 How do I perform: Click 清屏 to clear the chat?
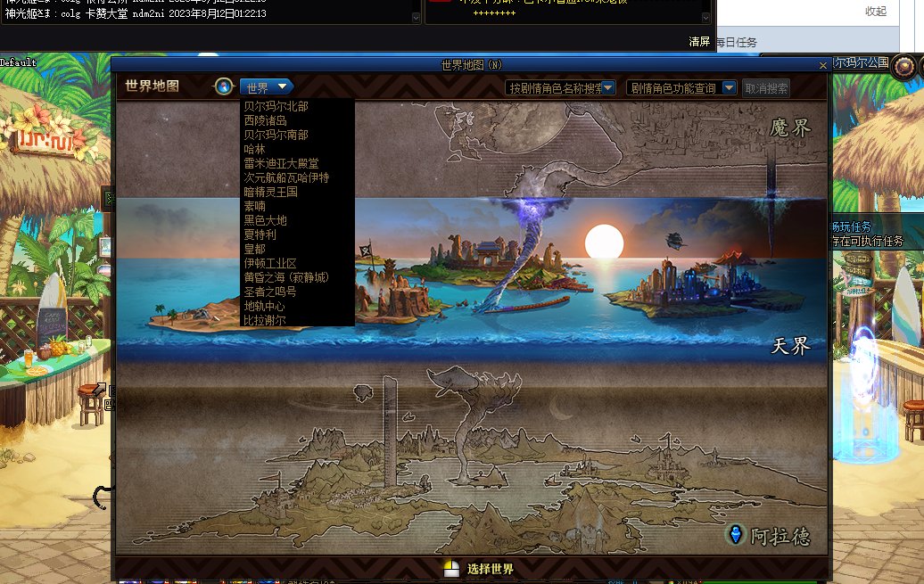coord(699,42)
